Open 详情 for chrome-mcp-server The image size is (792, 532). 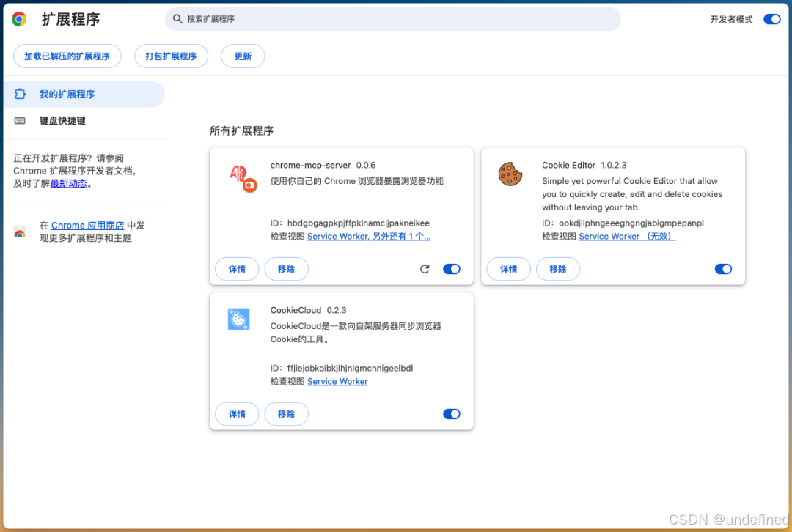click(x=237, y=269)
